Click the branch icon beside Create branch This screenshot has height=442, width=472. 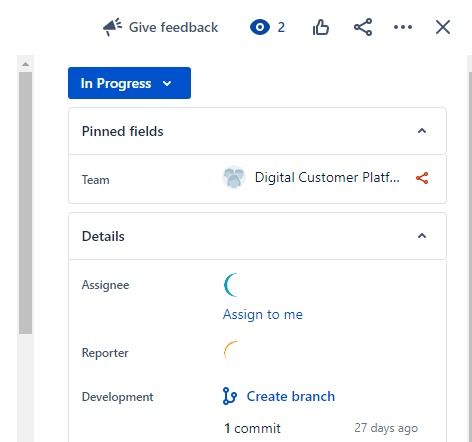[x=230, y=396]
